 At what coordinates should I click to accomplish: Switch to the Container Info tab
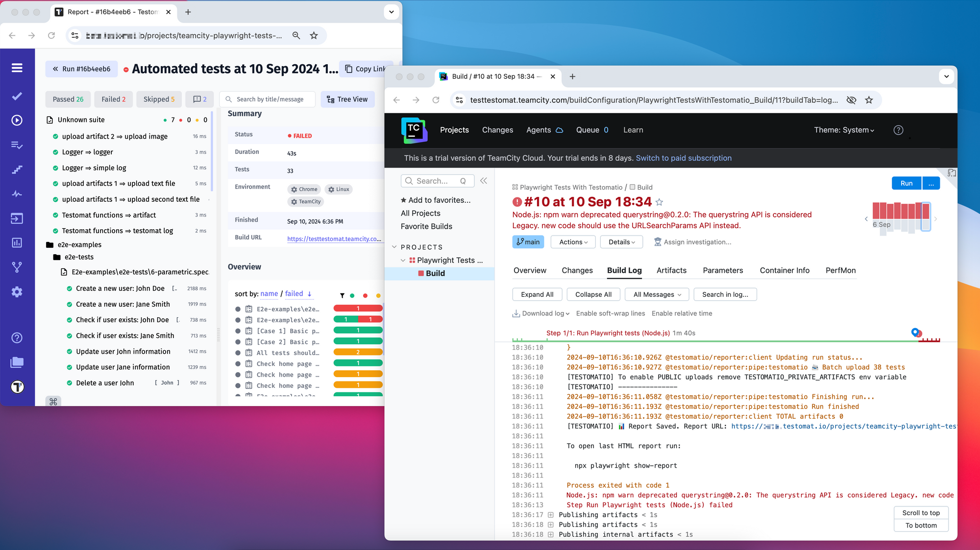784,270
